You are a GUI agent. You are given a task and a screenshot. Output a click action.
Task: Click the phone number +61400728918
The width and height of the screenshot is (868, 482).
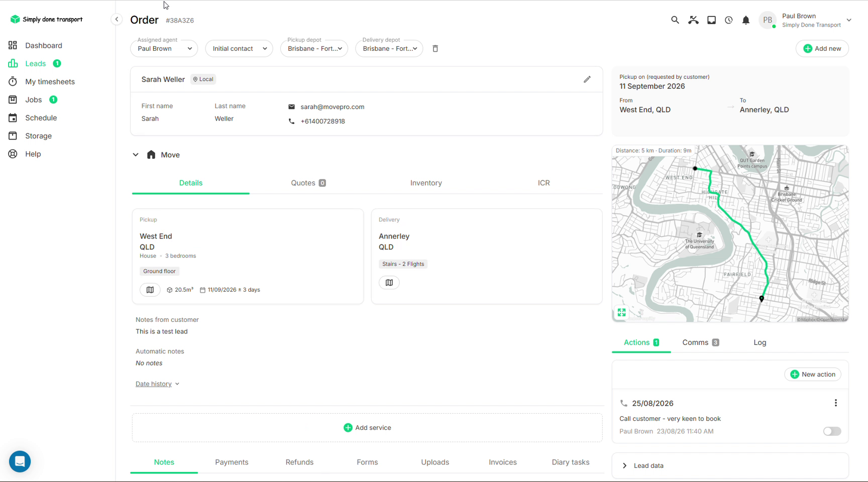(322, 122)
